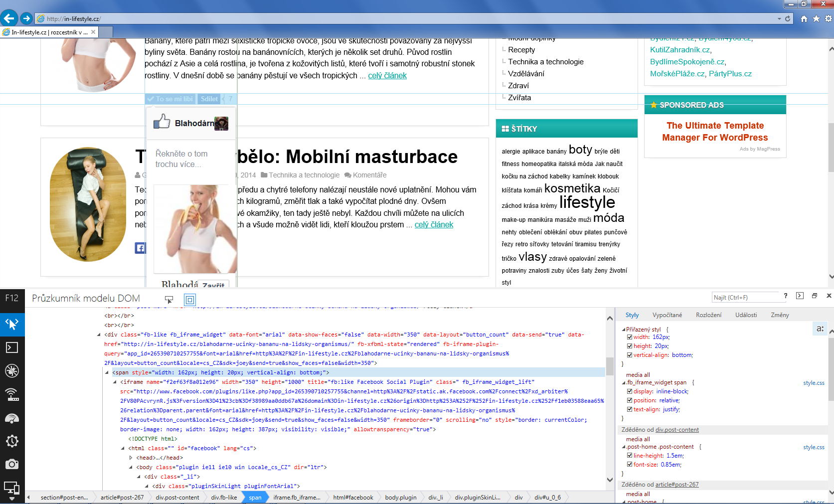Open style.css link for fb_iframe_widget rule
The width and height of the screenshot is (834, 504).
pyautogui.click(x=814, y=383)
